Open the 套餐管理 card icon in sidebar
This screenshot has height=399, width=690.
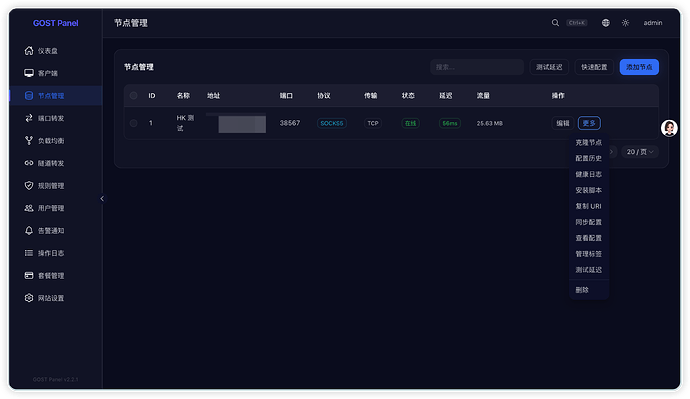click(x=29, y=275)
